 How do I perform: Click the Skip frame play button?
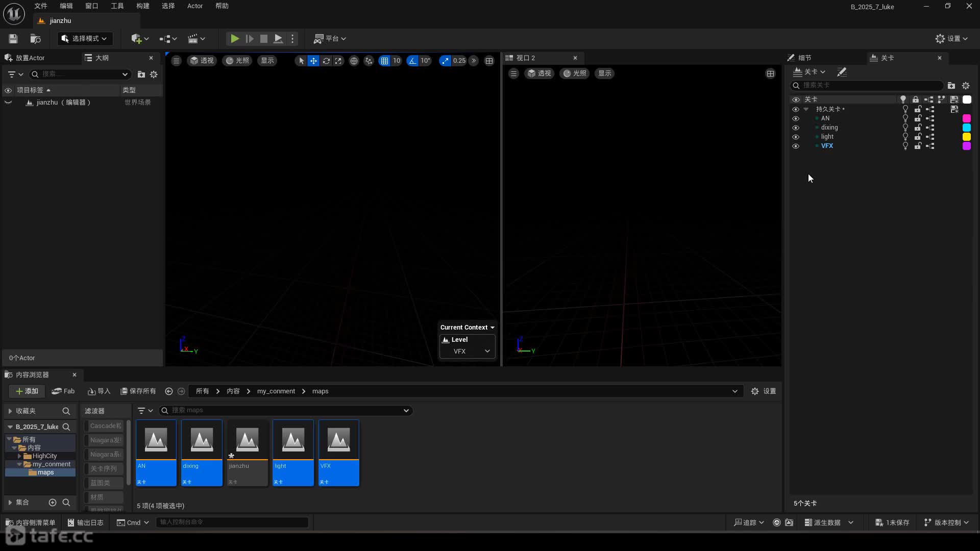249,38
